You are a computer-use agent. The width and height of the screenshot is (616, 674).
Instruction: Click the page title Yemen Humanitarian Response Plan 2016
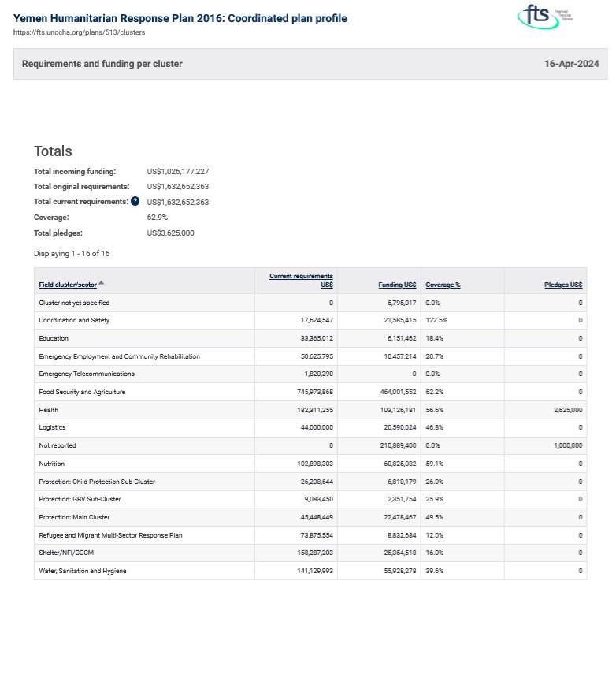[180, 18]
